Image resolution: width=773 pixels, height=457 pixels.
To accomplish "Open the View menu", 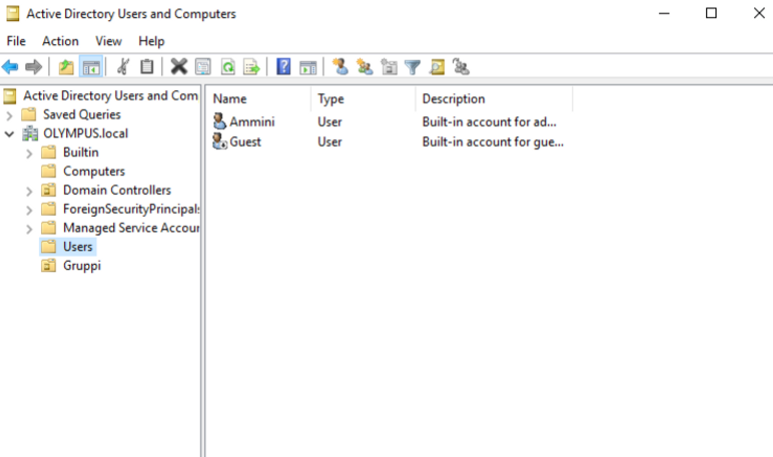I will pyautogui.click(x=108, y=41).
